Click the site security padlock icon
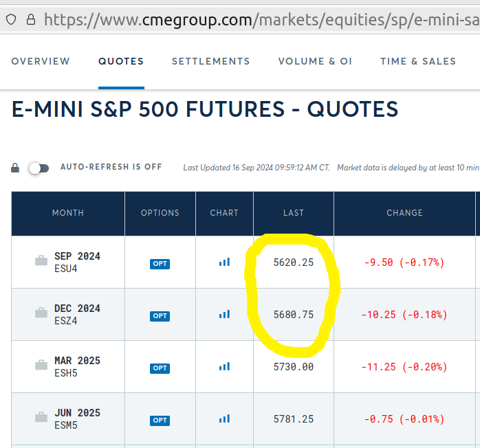Image resolution: width=480 pixels, height=448 pixels. click(x=30, y=19)
